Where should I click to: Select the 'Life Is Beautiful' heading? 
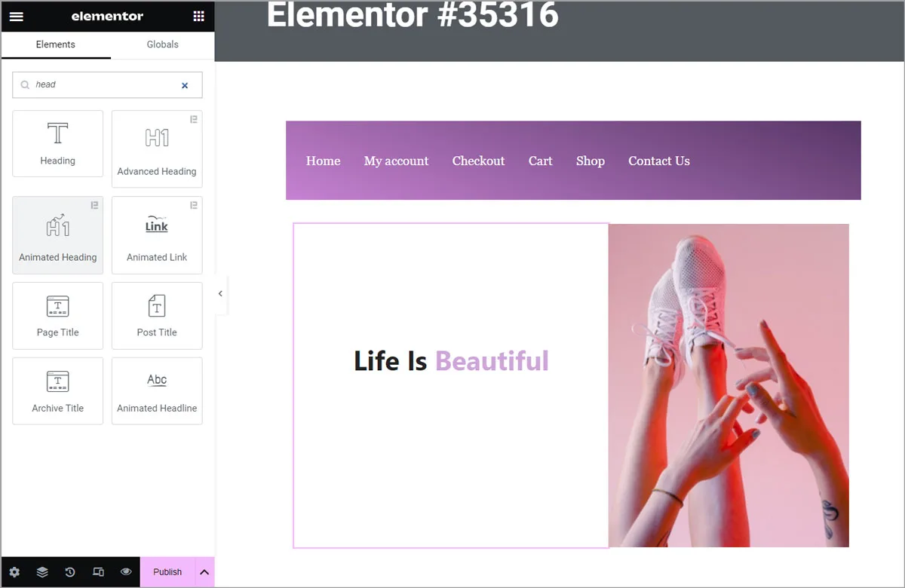click(x=451, y=361)
